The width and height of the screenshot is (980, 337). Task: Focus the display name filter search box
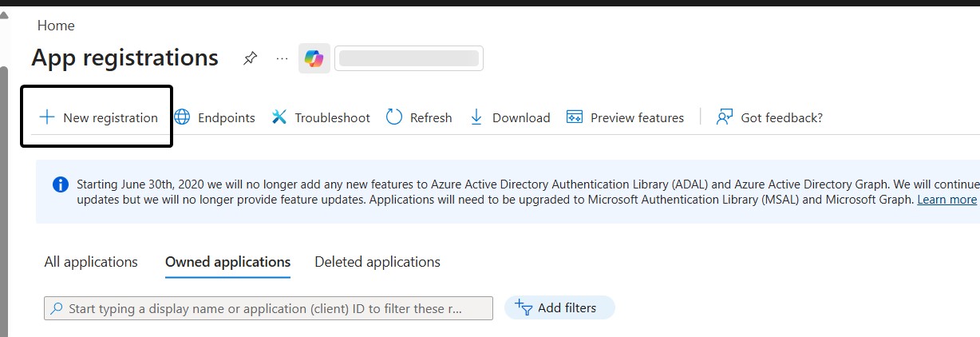(267, 308)
